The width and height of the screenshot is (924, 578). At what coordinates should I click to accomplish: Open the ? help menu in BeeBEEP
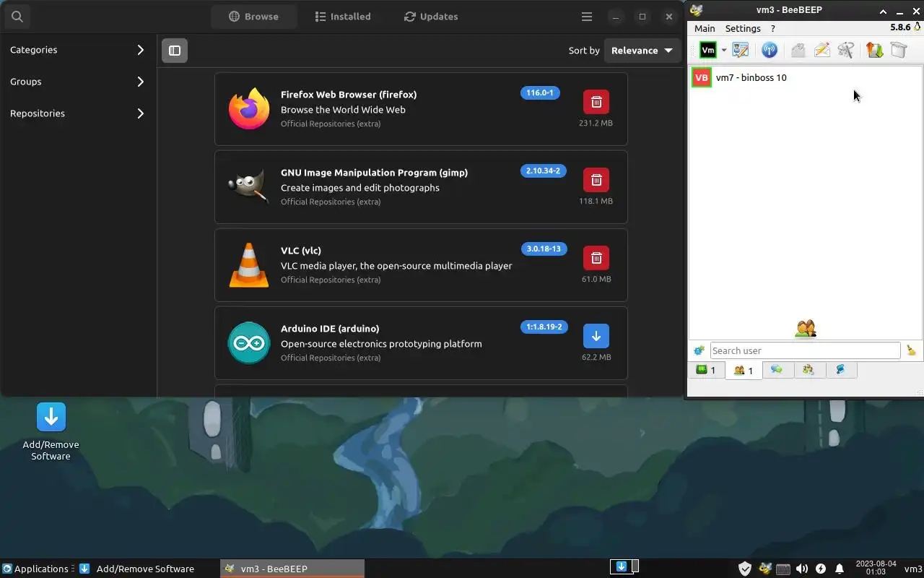point(772,28)
